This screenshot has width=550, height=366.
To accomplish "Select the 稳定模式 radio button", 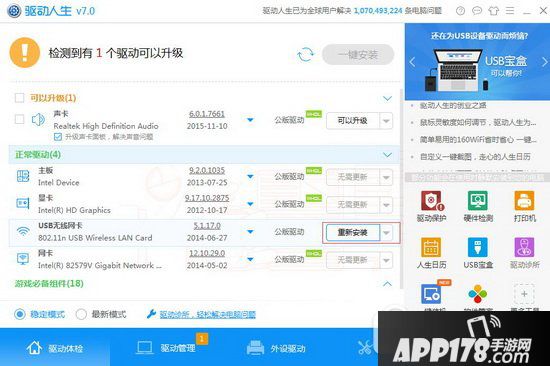I will [20, 314].
